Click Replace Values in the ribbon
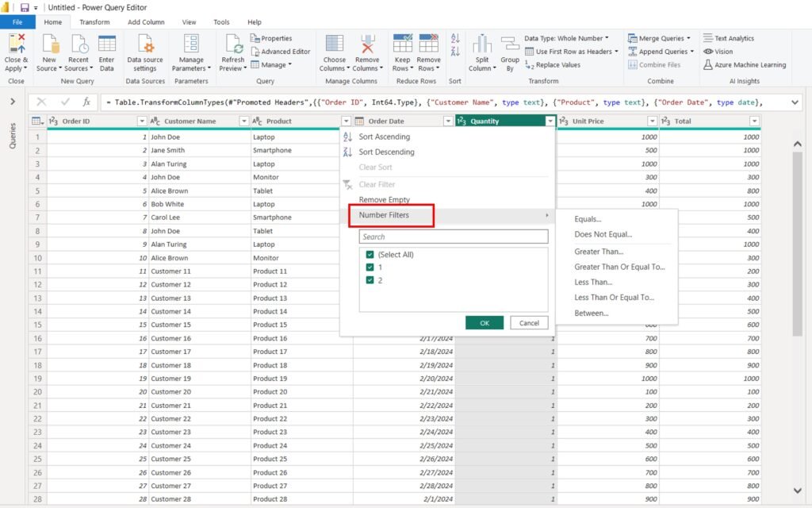The image size is (812, 508). point(553,65)
